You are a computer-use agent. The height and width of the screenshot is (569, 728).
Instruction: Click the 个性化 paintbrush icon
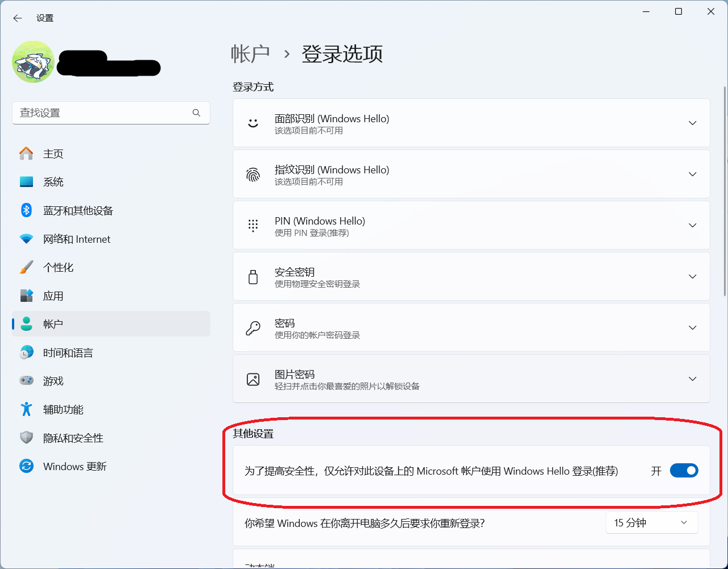coord(26,267)
